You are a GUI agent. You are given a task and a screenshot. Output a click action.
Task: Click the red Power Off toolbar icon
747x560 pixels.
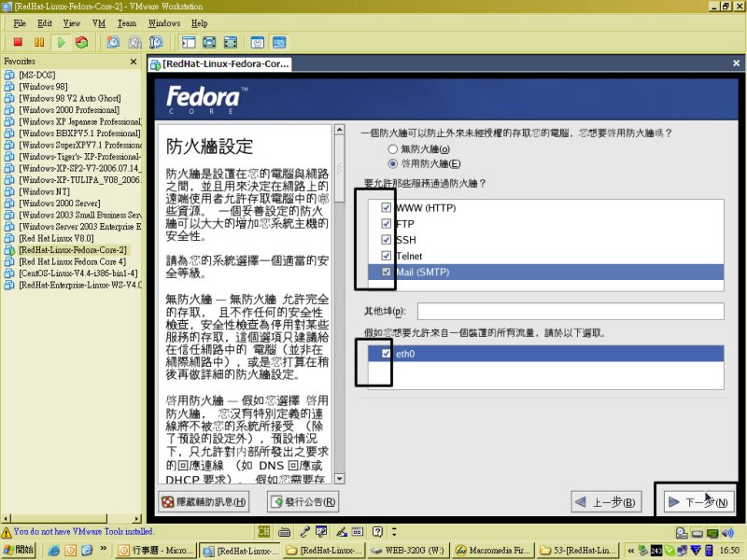coord(18,42)
